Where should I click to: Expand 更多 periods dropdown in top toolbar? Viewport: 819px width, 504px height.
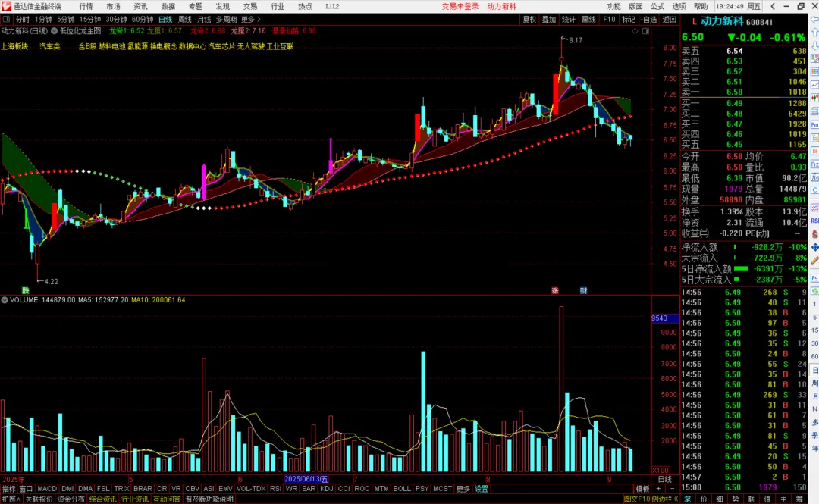coord(250,19)
